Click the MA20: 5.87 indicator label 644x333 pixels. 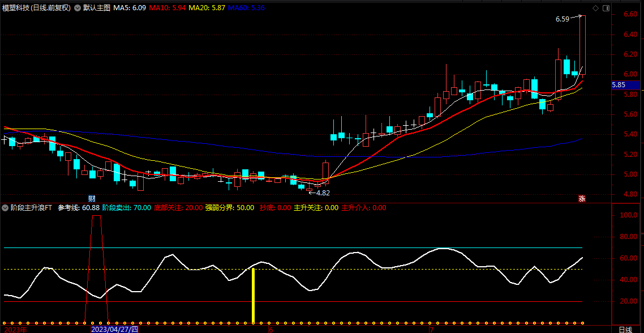click(208, 8)
